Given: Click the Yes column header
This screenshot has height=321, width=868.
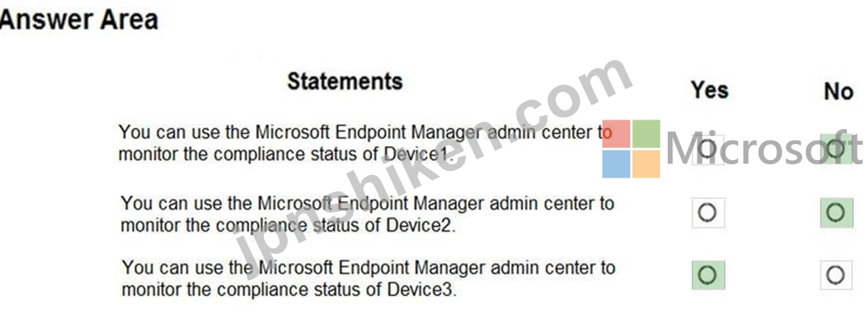Looking at the screenshot, I should 709,90.
